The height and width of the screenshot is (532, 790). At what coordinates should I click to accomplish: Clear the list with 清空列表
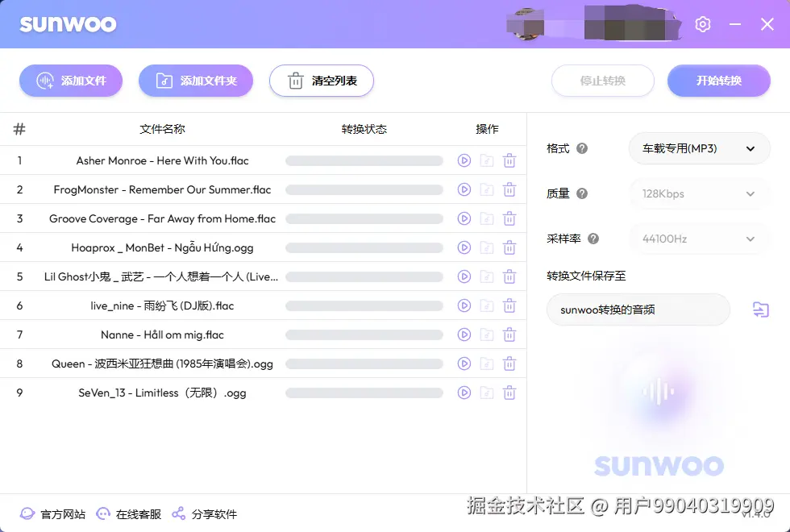point(322,81)
